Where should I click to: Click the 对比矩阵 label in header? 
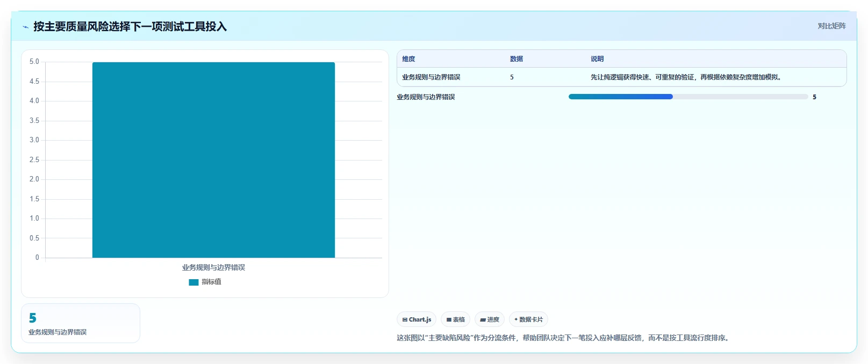[831, 26]
